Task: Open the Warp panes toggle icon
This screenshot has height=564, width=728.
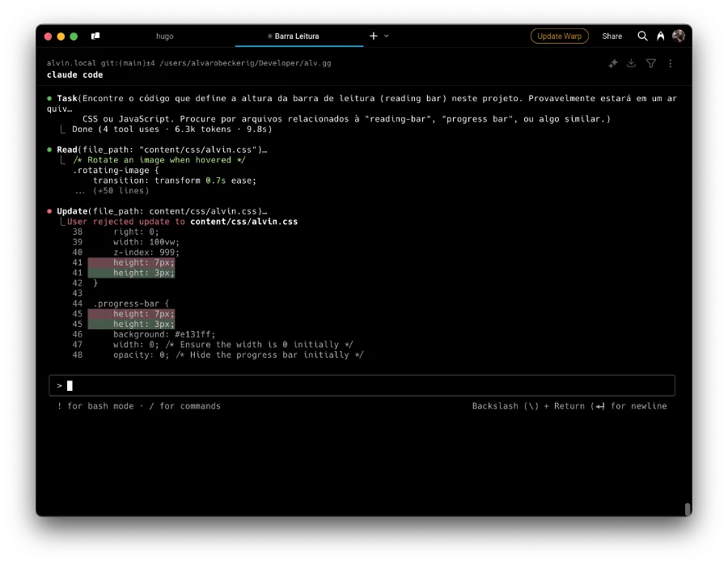Action: 95,36
